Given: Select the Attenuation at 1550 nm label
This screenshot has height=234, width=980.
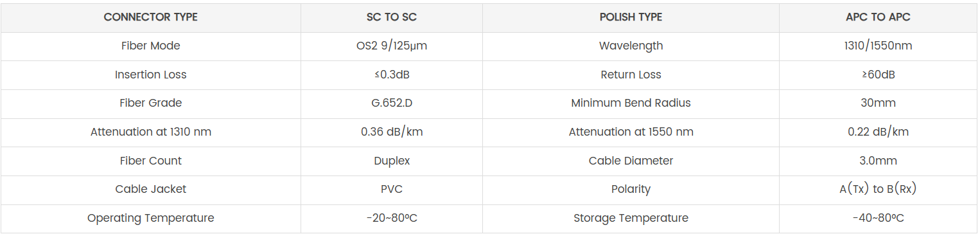Looking at the screenshot, I should (631, 132).
